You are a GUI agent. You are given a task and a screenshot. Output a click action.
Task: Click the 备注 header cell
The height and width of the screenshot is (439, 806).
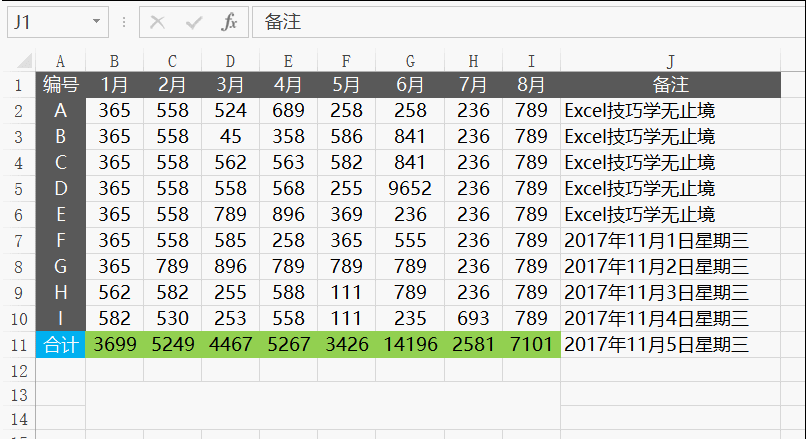coord(670,85)
